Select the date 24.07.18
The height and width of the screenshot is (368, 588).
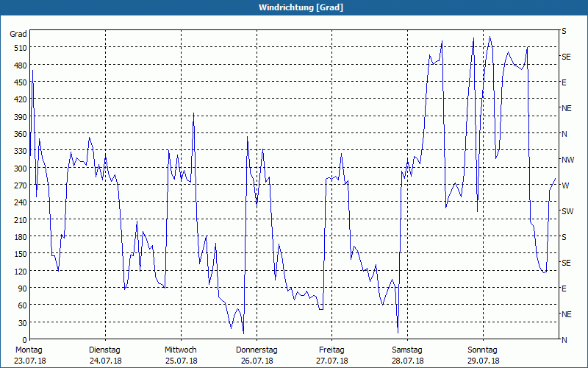pos(106,361)
